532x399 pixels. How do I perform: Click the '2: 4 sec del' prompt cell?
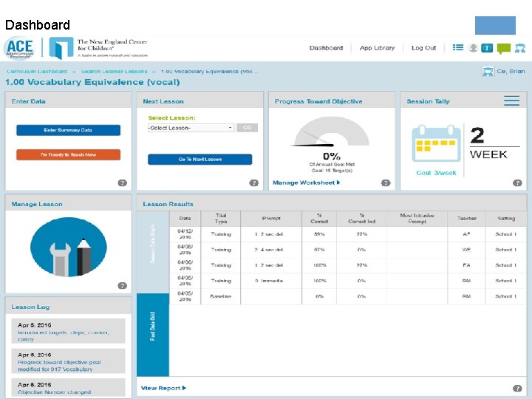coord(271,250)
